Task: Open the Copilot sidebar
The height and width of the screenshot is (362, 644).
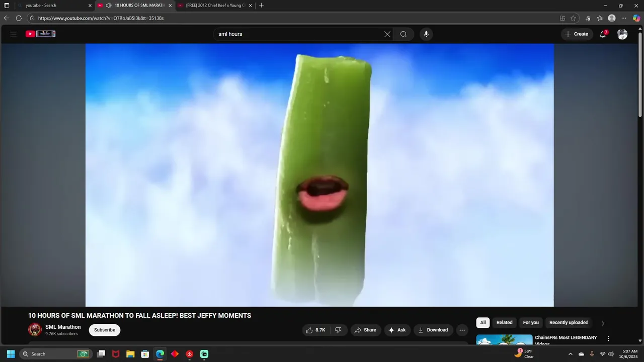Action: coord(636,18)
